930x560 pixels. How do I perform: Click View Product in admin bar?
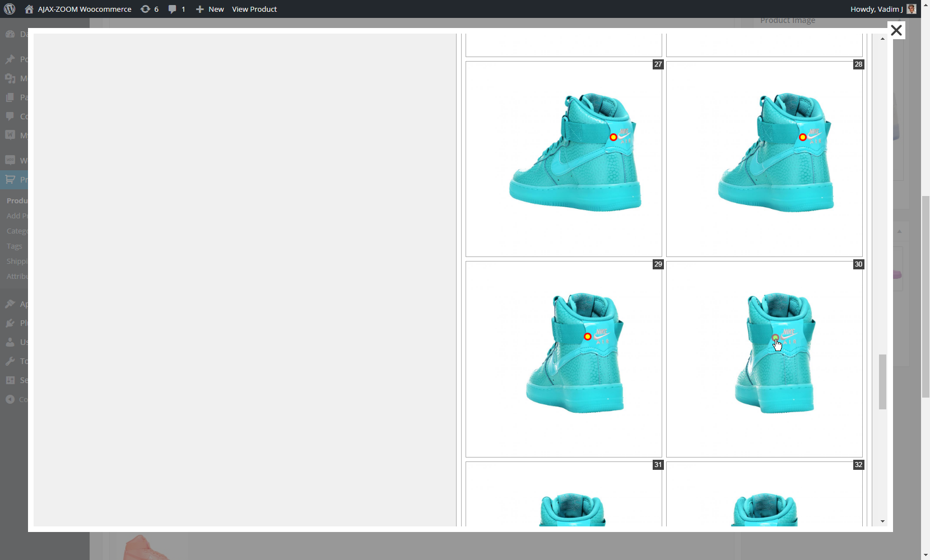coord(254,9)
